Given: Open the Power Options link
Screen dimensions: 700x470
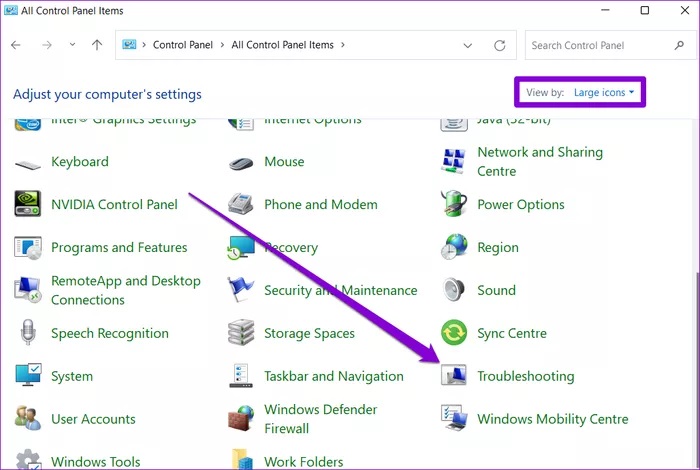Looking at the screenshot, I should click(521, 204).
